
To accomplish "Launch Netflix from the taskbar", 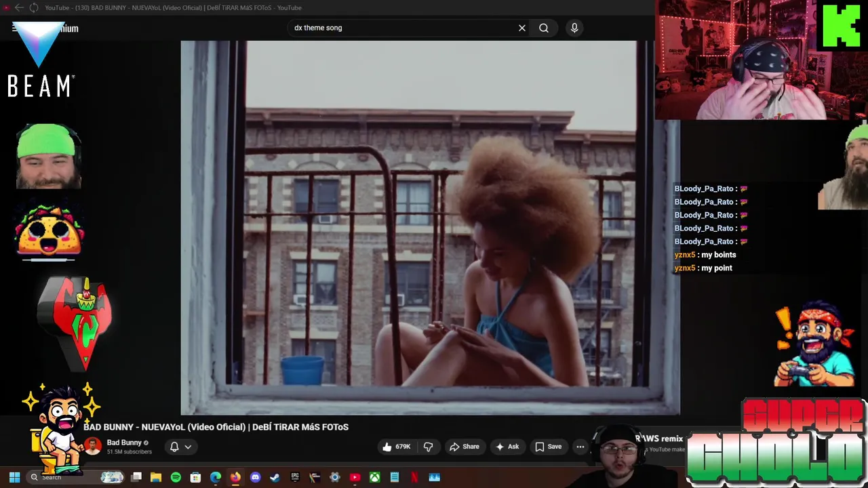I will (414, 477).
